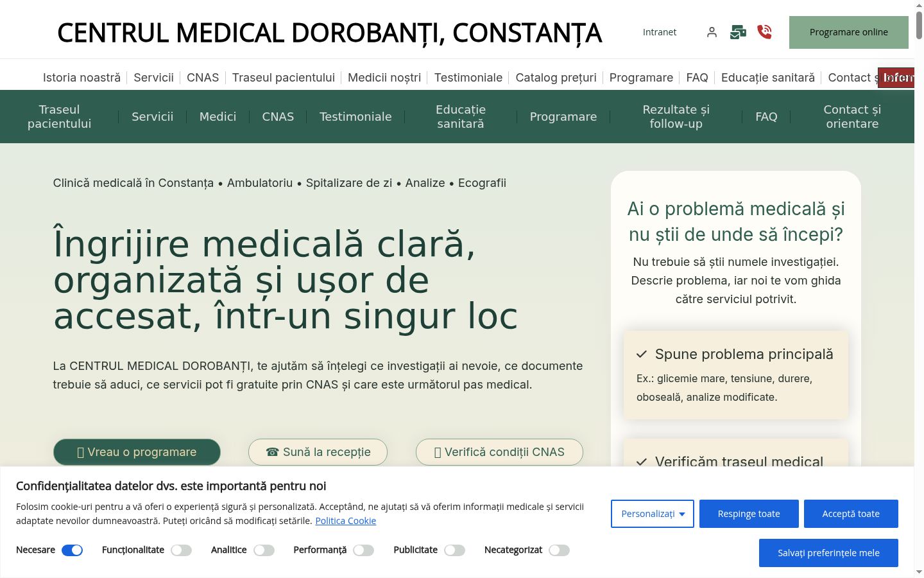
Task: Open Catalog prețuri menu item
Action: [x=556, y=78]
